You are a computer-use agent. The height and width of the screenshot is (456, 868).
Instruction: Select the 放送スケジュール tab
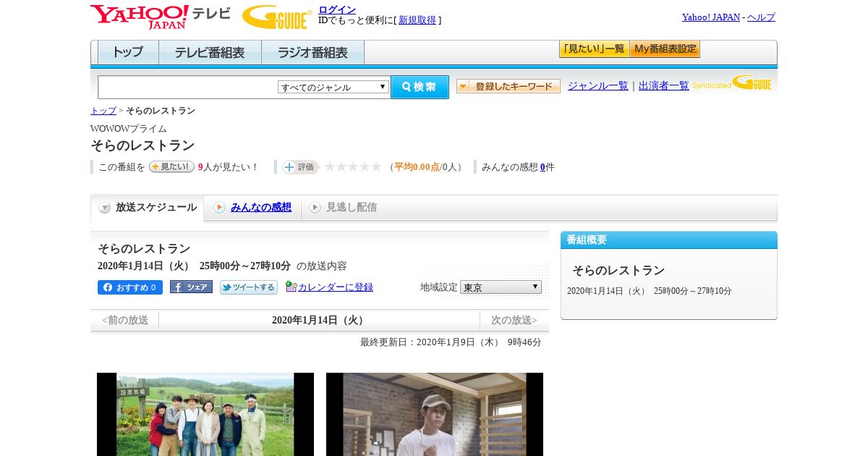click(147, 208)
